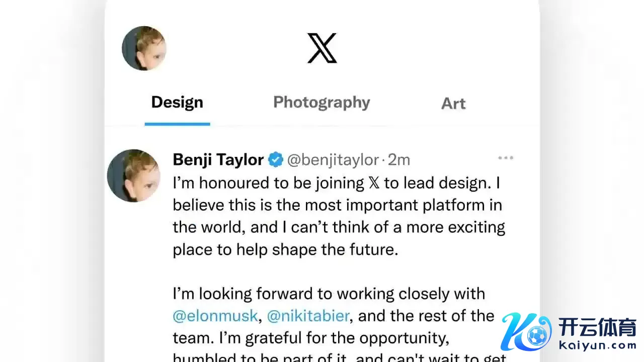644x362 pixels.
Task: Open the @elonmusk mention link
Action: (x=215, y=316)
